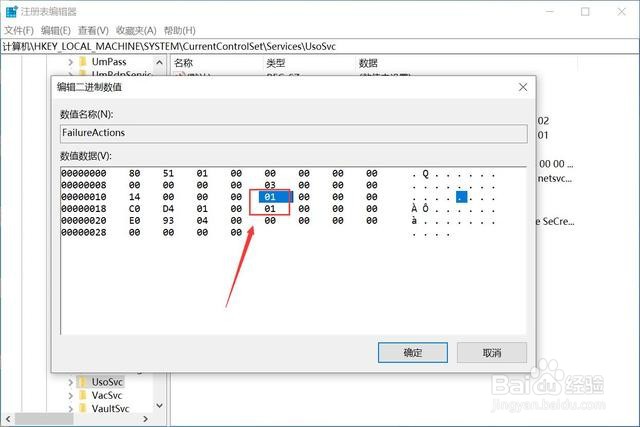The width and height of the screenshot is (640, 427).
Task: Select highlighted byte 01 in row 00000010
Action: [x=270, y=197]
